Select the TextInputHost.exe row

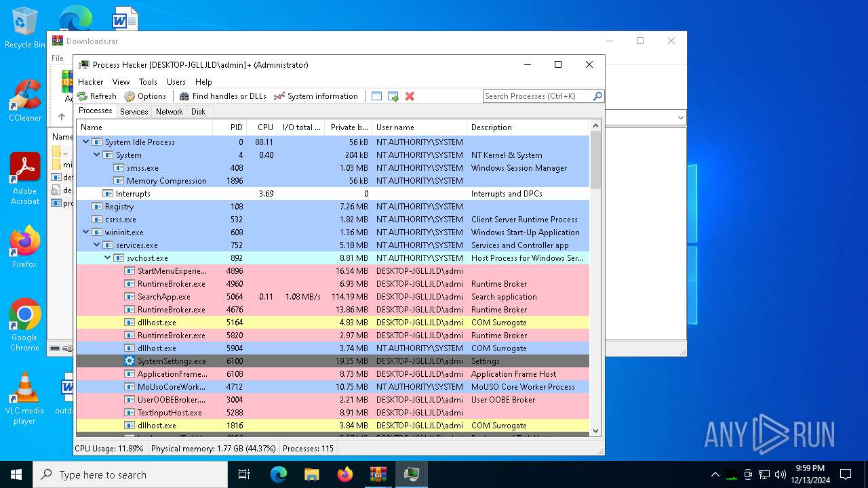click(333, 412)
